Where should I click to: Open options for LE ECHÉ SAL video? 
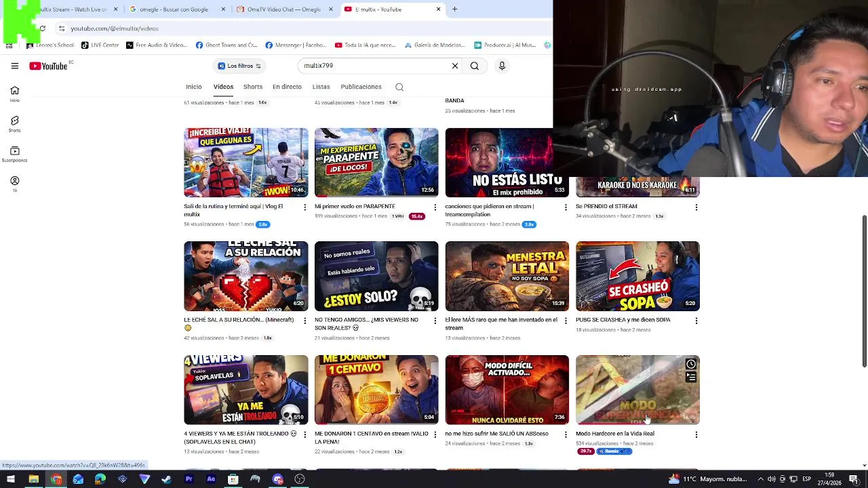coord(304,321)
